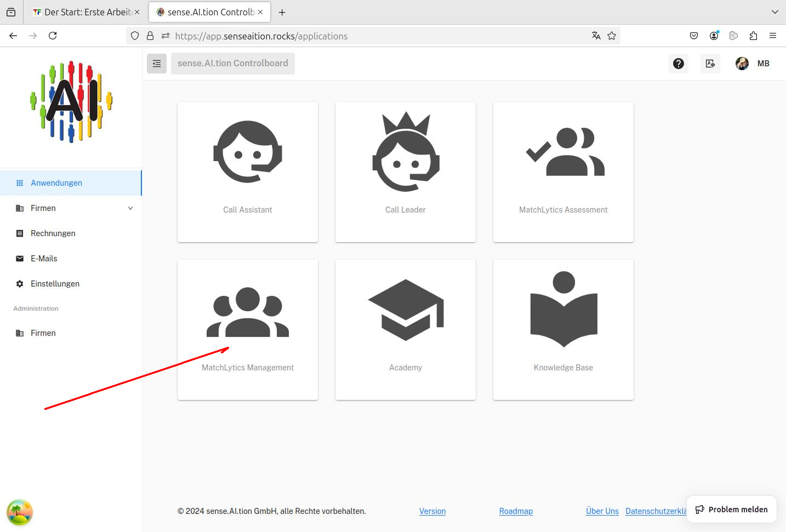Viewport: 786px width, 532px height.
Task: Open recent browsing history panel icon
Action: (x=11, y=12)
